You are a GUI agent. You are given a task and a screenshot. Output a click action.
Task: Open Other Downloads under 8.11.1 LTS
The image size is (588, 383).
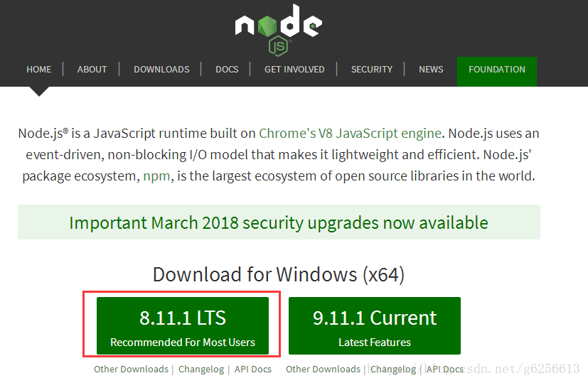(x=131, y=369)
